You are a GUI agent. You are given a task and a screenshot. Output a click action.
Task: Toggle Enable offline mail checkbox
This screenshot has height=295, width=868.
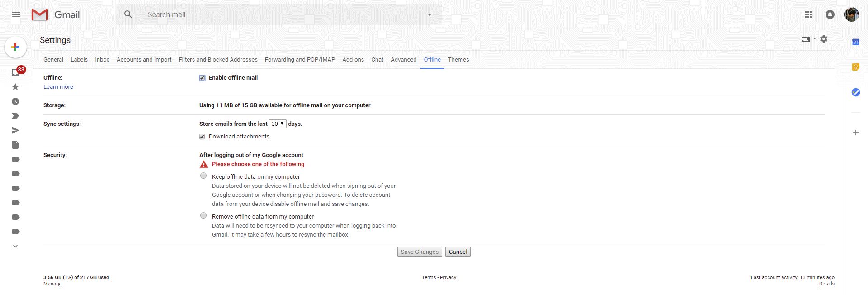202,78
